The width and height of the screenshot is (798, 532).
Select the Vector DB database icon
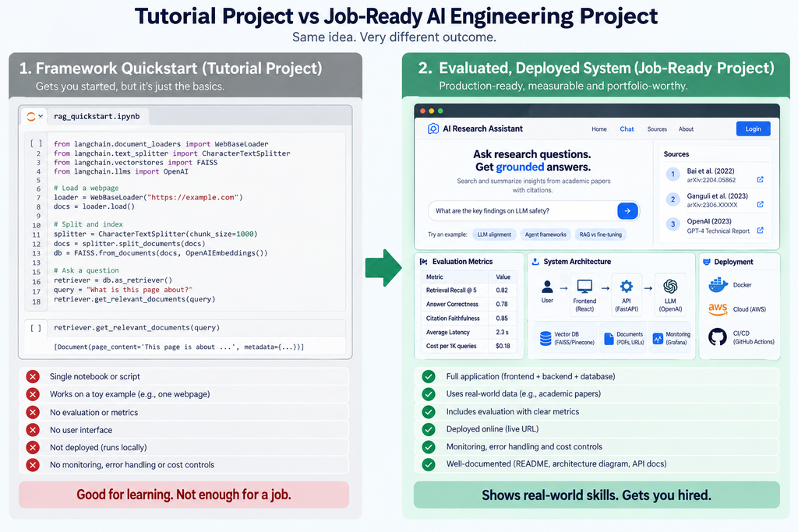click(x=546, y=338)
